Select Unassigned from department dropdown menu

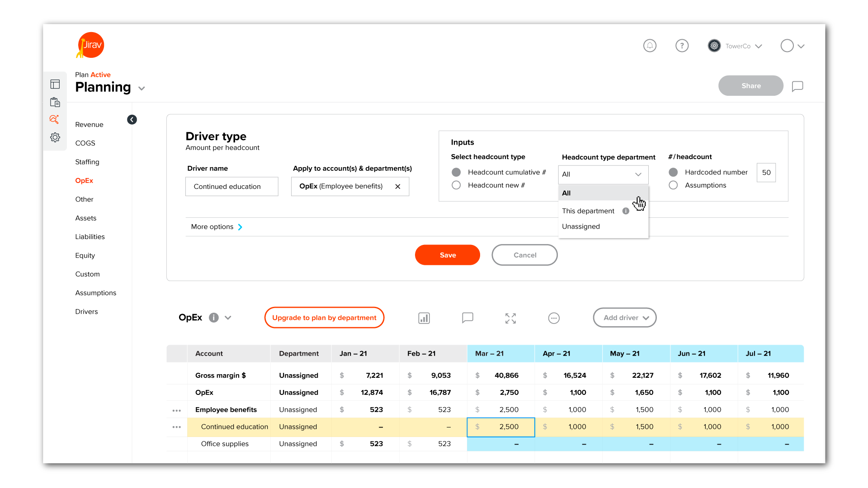pyautogui.click(x=580, y=226)
